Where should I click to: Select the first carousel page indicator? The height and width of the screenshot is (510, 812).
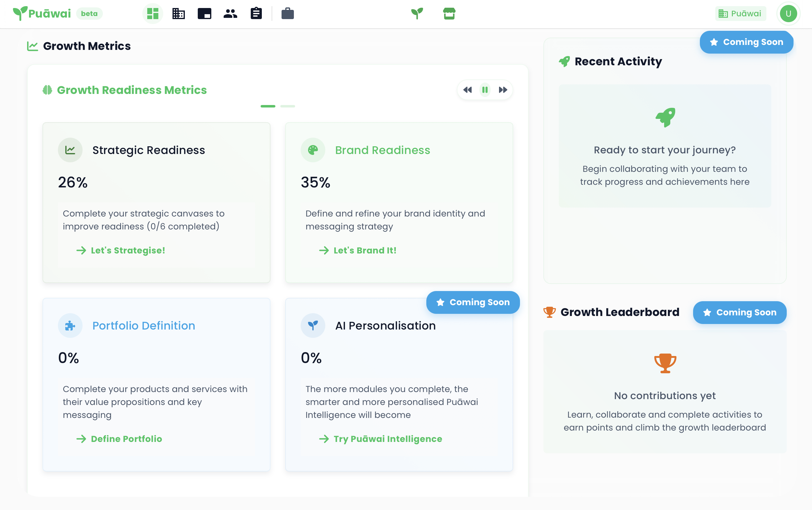pyautogui.click(x=268, y=106)
